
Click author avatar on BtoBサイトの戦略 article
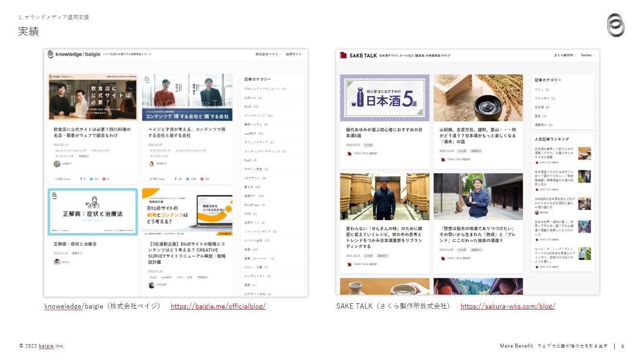(151, 285)
